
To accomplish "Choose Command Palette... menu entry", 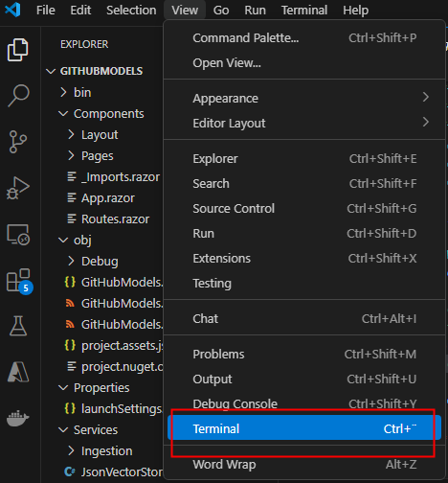I will click(304, 37).
